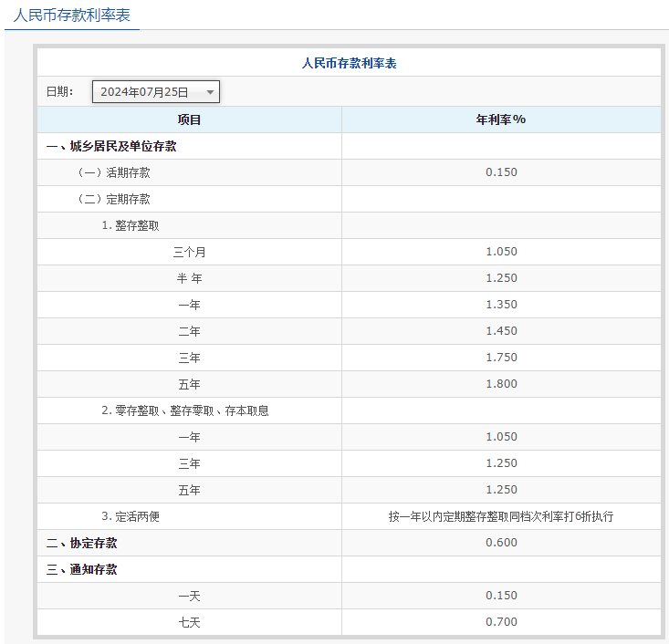
Task: Select the 一、城乡居民及单位存款 section row
Action: tap(111, 146)
